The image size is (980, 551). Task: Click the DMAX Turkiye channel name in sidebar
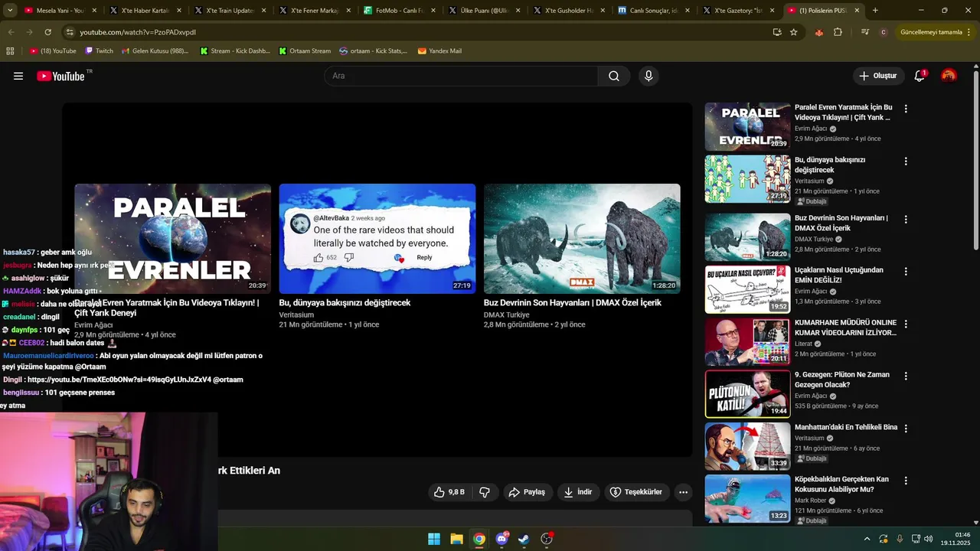click(x=814, y=239)
